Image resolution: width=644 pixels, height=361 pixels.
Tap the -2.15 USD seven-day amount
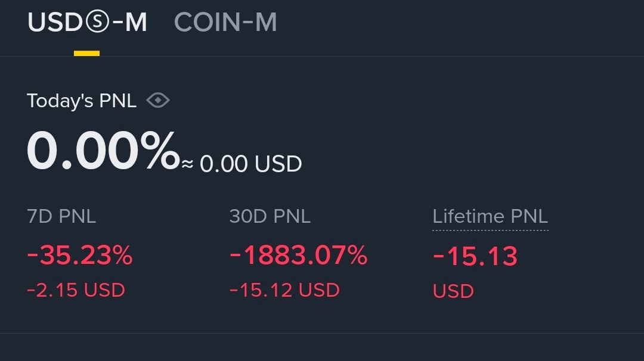[76, 290]
